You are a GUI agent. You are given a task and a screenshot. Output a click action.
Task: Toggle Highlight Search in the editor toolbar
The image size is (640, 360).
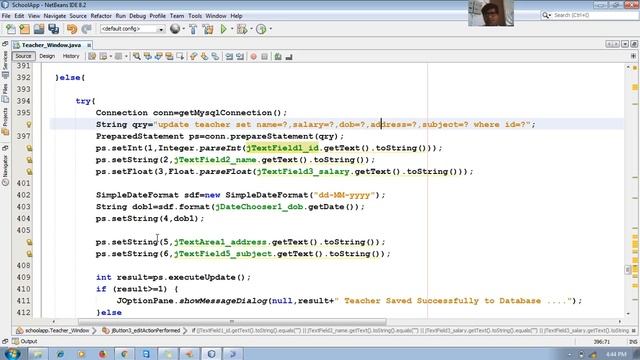[x=169, y=56]
